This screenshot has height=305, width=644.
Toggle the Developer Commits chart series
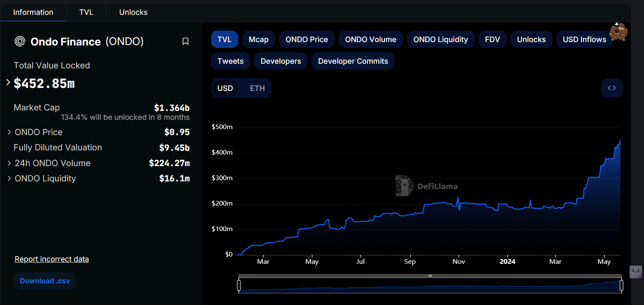(x=353, y=61)
